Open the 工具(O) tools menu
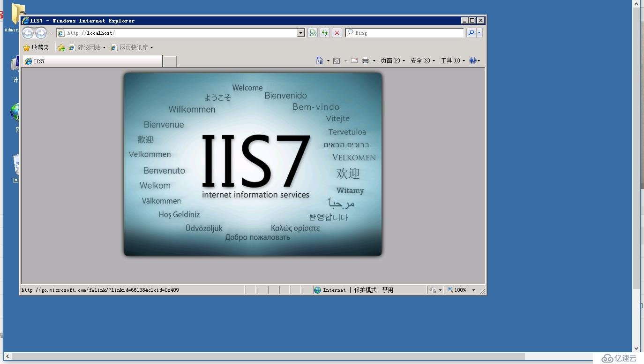The width and height of the screenshot is (644, 364). pyautogui.click(x=453, y=61)
